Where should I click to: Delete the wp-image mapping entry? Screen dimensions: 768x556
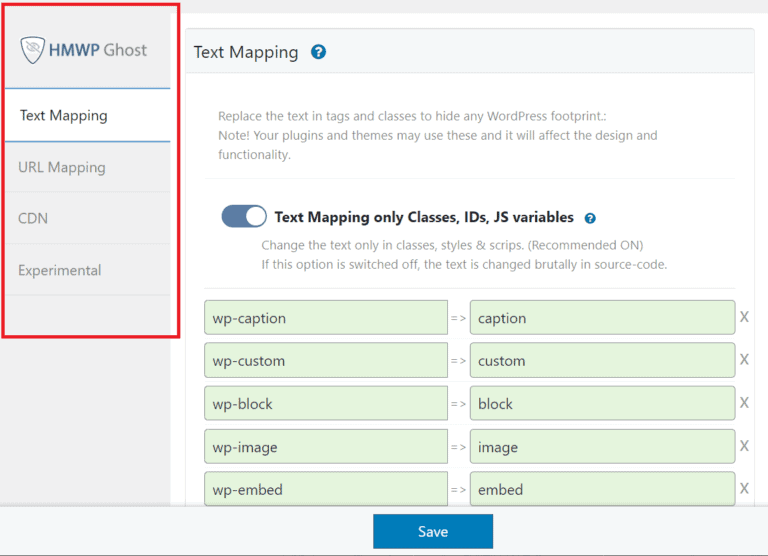[744, 447]
